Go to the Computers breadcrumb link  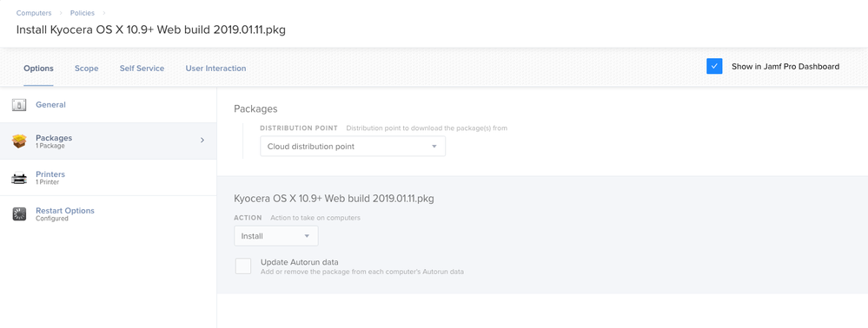34,13
